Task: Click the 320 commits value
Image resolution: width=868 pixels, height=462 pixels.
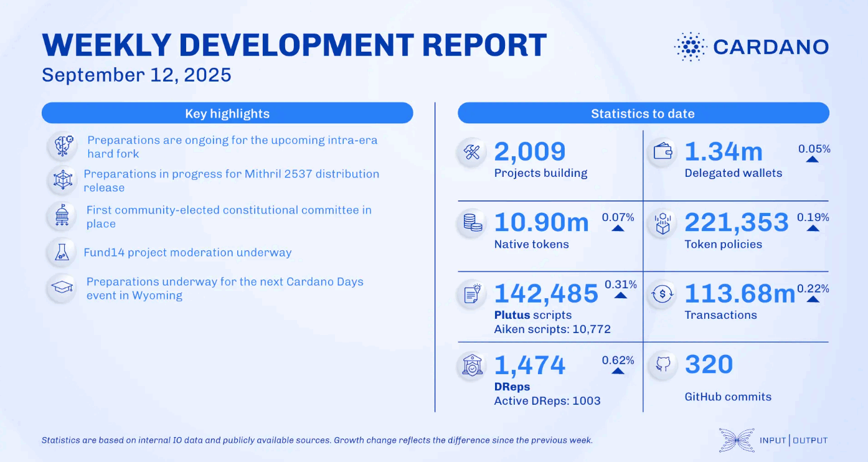Action: point(709,364)
